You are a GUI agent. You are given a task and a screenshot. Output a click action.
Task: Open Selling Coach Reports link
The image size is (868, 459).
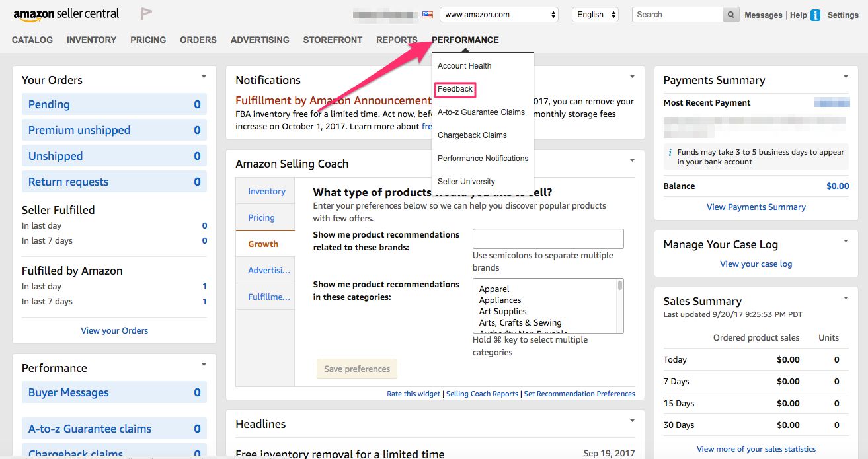[482, 394]
